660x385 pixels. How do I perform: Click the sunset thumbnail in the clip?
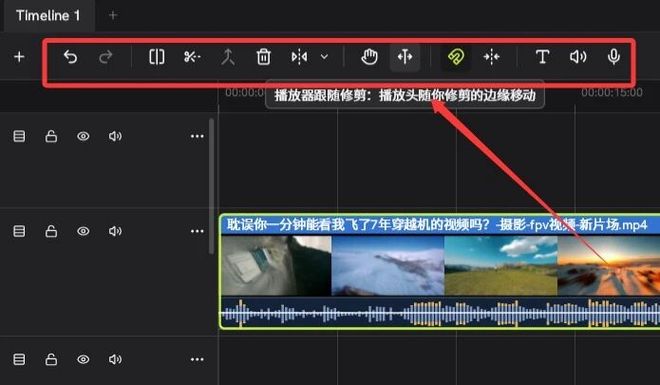pos(609,266)
